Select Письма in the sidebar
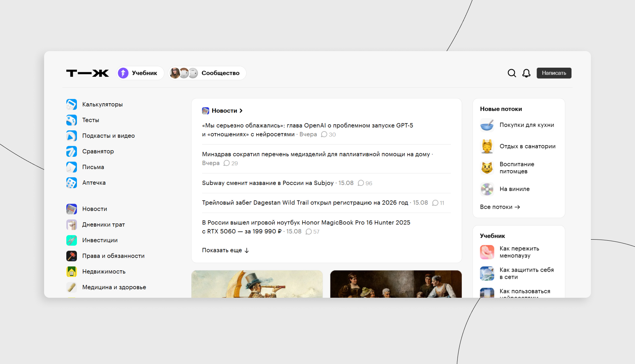This screenshot has height=364, width=635. click(93, 167)
